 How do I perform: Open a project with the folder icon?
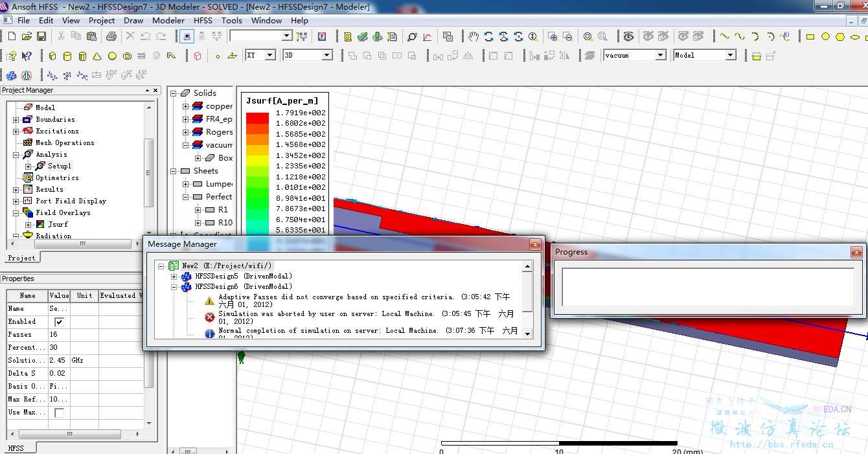click(x=27, y=36)
